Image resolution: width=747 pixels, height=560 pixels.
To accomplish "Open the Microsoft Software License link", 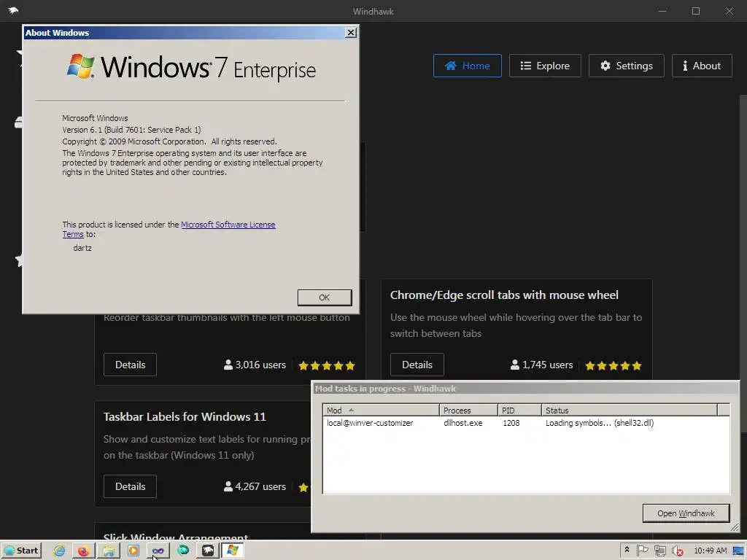I will click(228, 225).
